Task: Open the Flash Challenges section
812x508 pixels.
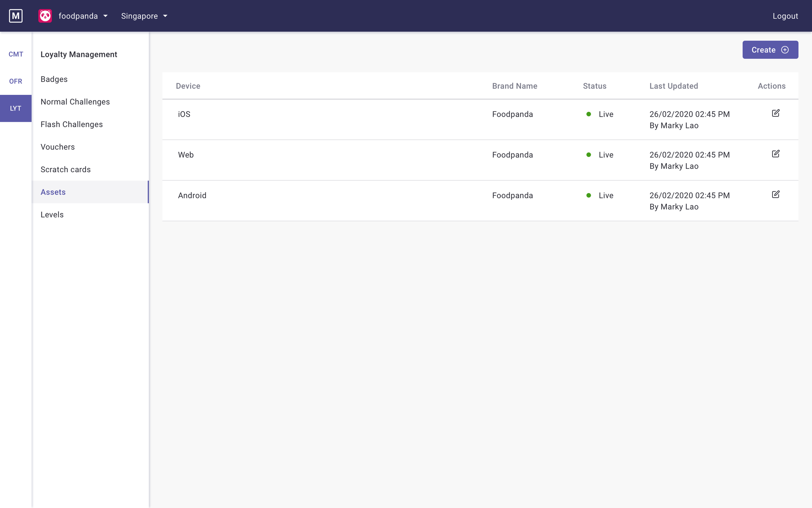Action: coord(71,124)
